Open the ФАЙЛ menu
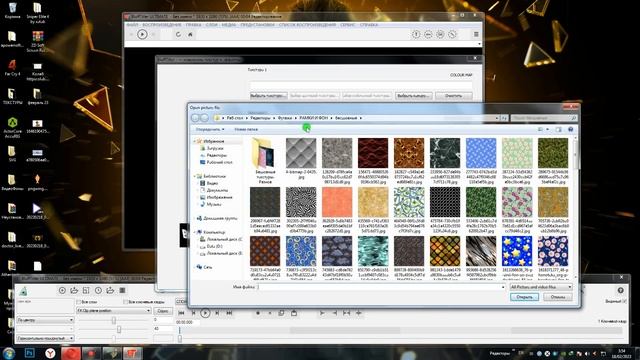This screenshot has width=640, height=360. coord(132,25)
